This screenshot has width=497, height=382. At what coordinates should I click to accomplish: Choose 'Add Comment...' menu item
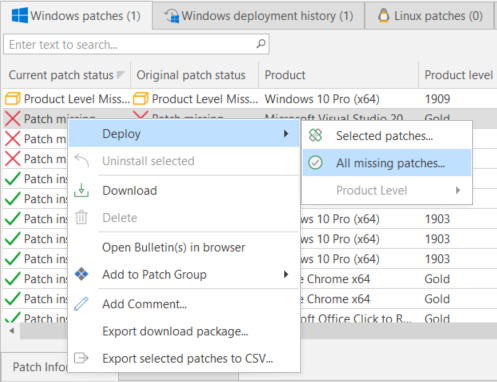tap(184, 304)
